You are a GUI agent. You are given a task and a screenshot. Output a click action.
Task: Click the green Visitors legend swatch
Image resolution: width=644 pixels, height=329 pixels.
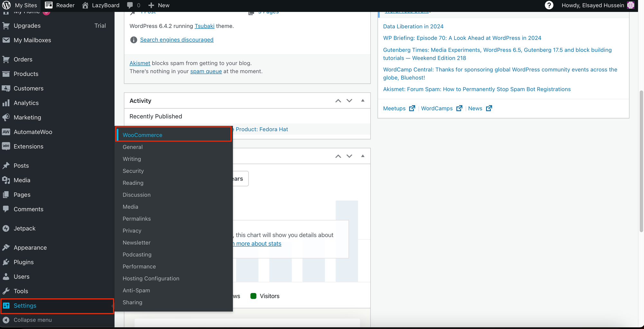(x=253, y=296)
